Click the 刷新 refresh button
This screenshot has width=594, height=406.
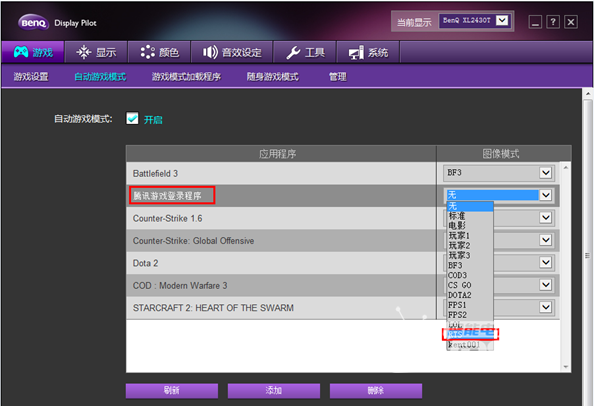coord(172,390)
